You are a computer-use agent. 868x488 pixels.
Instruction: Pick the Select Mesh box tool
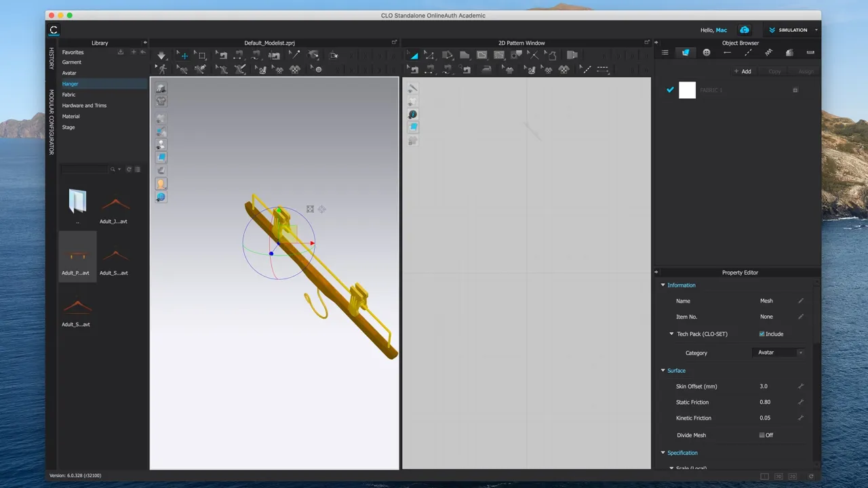pyautogui.click(x=201, y=56)
